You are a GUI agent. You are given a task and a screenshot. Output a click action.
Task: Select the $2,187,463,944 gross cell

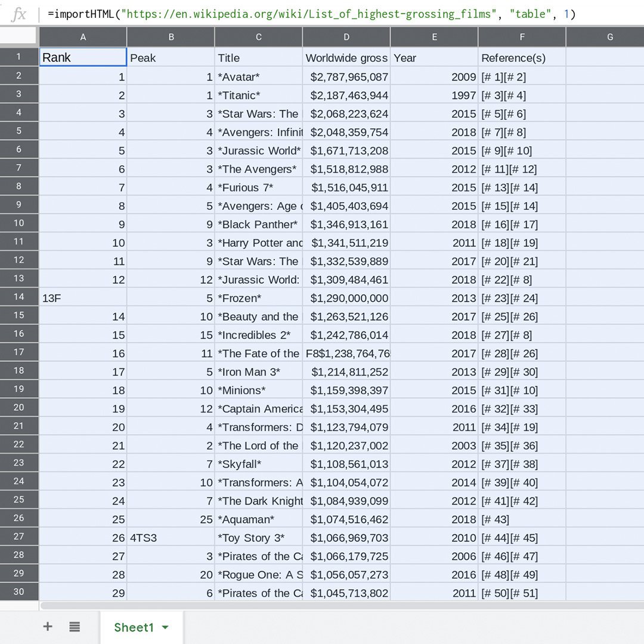pyautogui.click(x=346, y=95)
